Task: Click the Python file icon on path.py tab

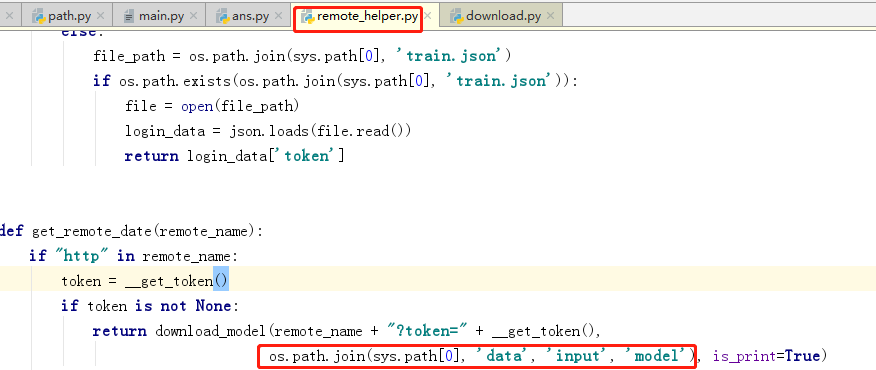Action: point(39,16)
